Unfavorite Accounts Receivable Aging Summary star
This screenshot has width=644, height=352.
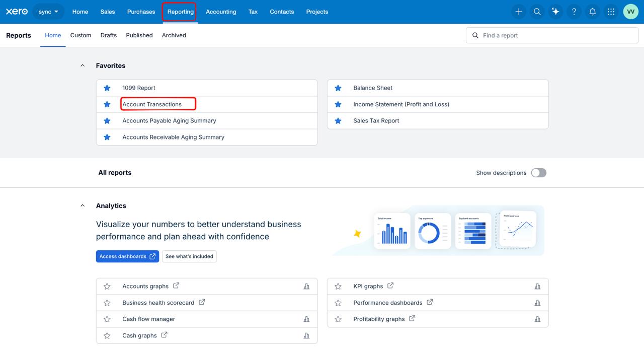coord(107,137)
